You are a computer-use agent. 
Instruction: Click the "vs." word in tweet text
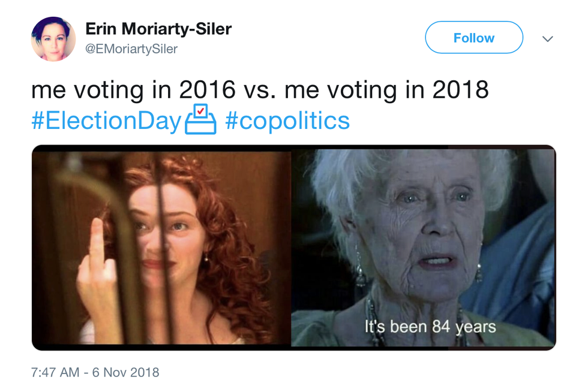[x=259, y=90]
